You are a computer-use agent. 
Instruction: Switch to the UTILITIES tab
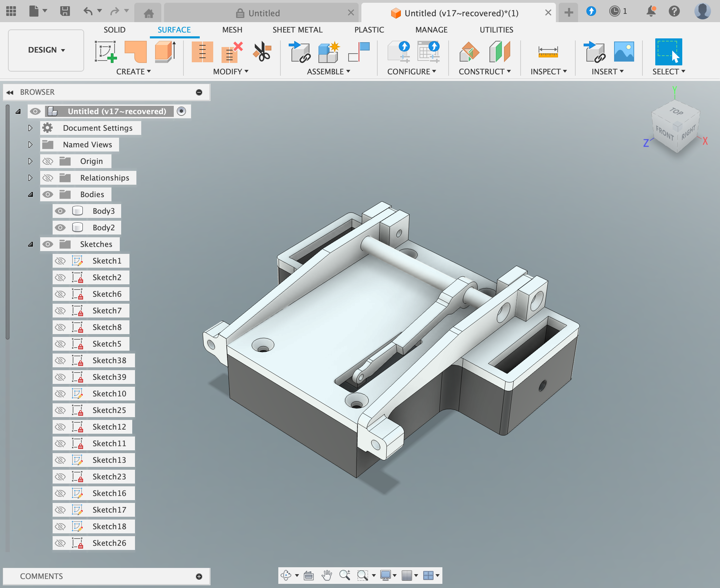496,30
